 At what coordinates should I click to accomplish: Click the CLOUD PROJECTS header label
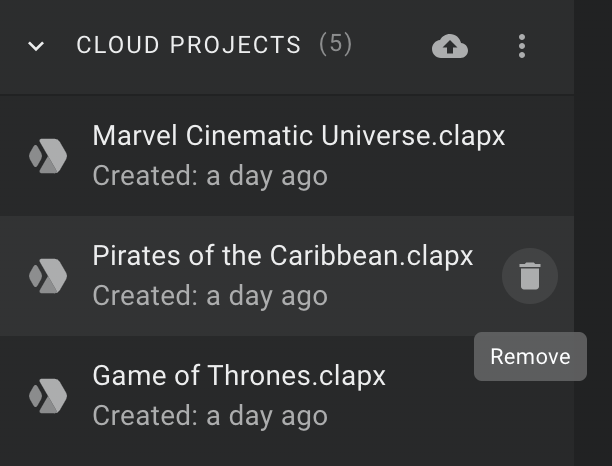tap(189, 44)
